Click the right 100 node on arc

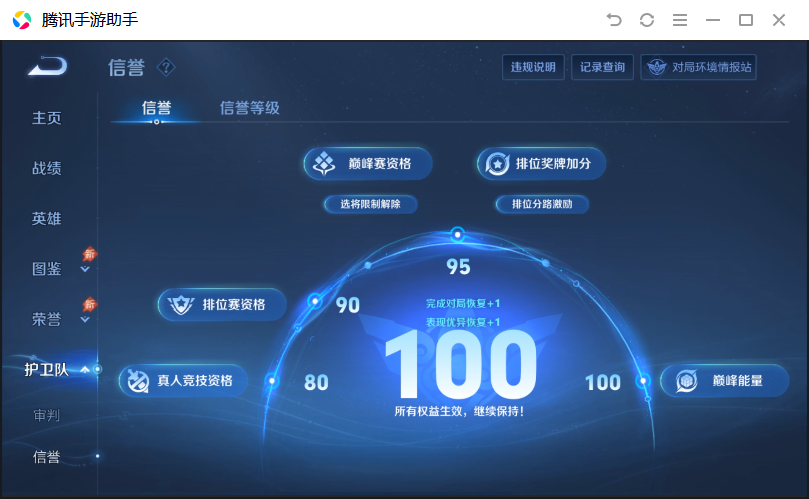coord(643,381)
